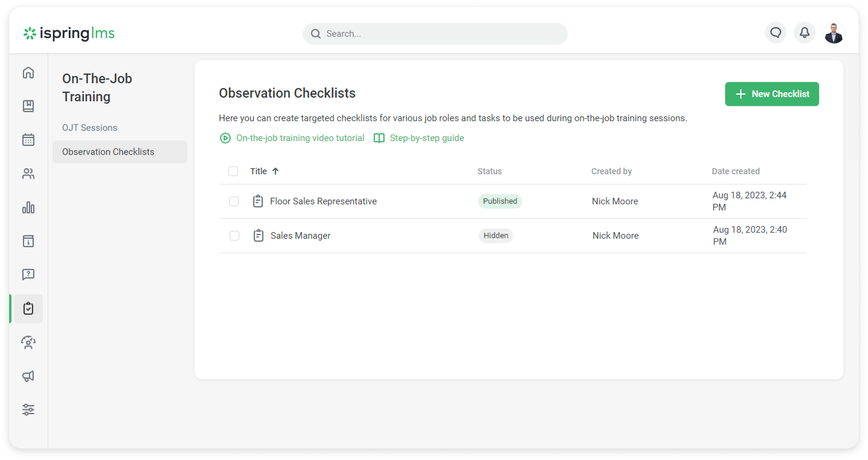Open the settings sliders icon
Image resolution: width=868 pixels, height=460 pixels.
click(28, 410)
